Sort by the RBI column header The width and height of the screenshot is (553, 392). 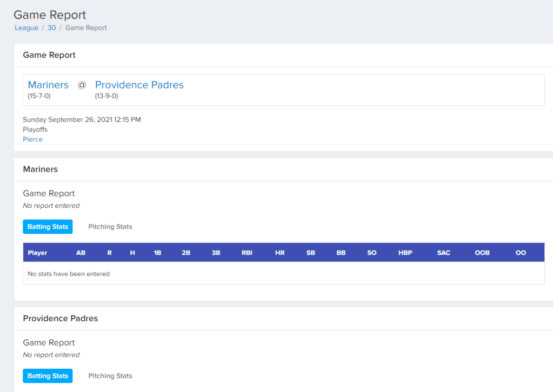[247, 253]
